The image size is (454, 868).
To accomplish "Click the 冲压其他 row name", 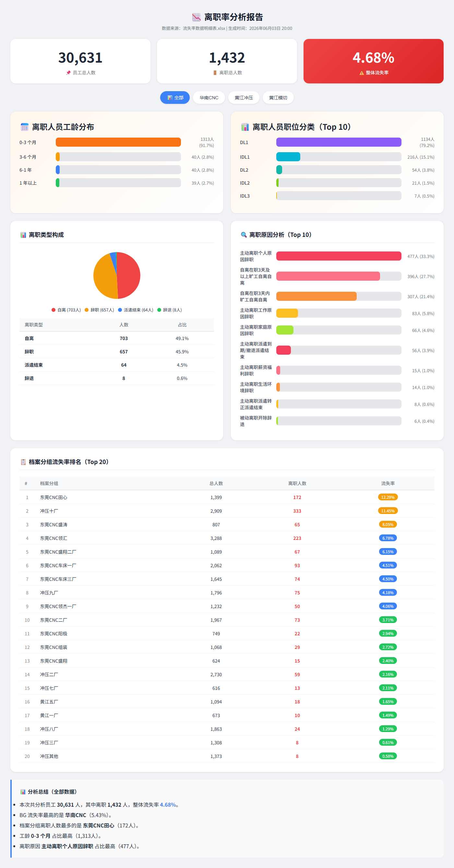I will point(49,756).
